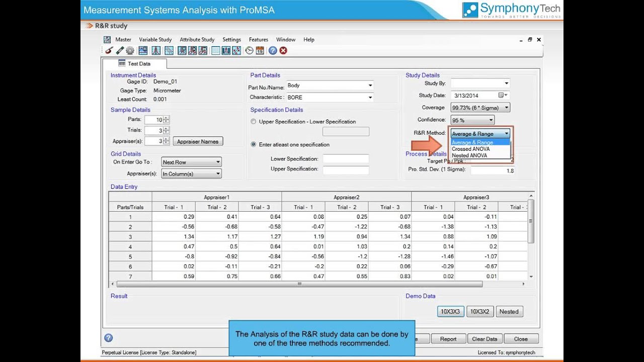Click the red micrometer gage toolbar icon
The width and height of the screenshot is (644, 362).
(109, 50)
